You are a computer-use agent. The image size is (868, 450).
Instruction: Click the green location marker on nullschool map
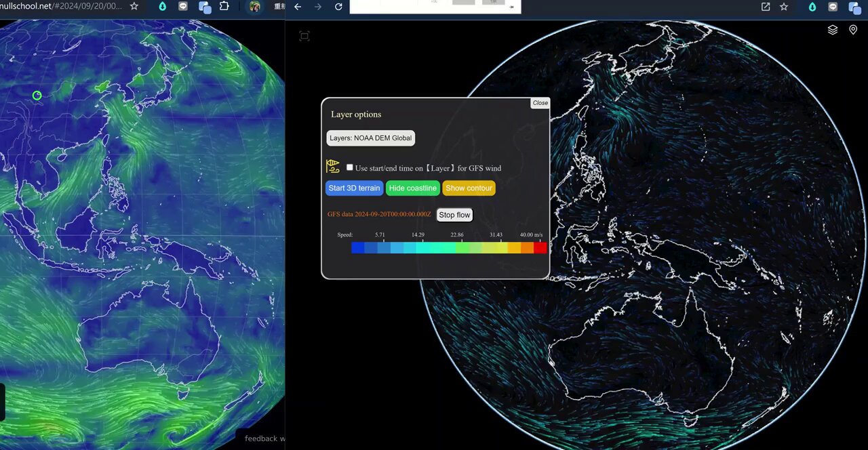37,96
